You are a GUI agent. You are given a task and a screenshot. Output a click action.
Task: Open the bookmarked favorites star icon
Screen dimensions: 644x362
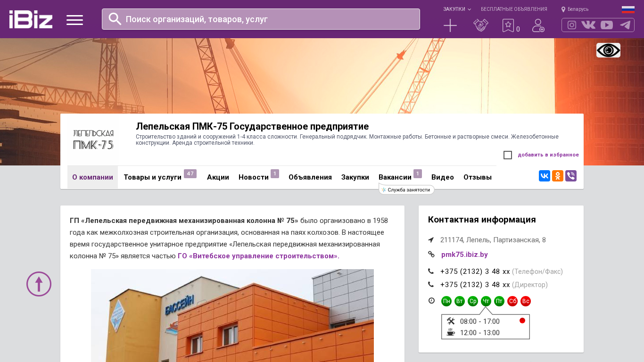tap(508, 25)
